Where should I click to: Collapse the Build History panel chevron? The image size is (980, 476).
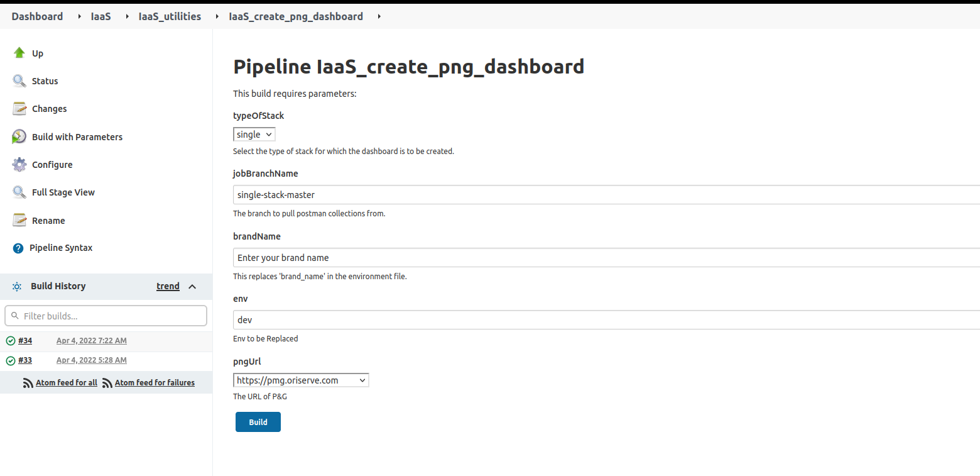(x=192, y=287)
